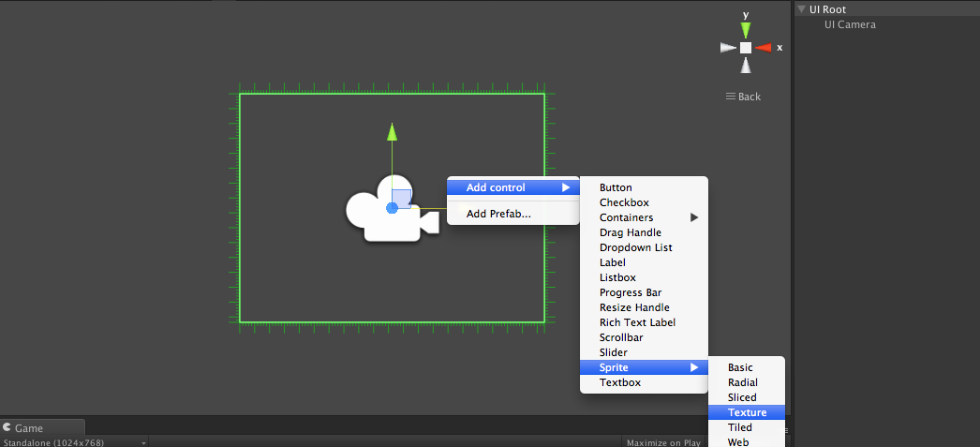Select Drag Handle menu entry
Screen dimensions: 980x447
[644, 232]
